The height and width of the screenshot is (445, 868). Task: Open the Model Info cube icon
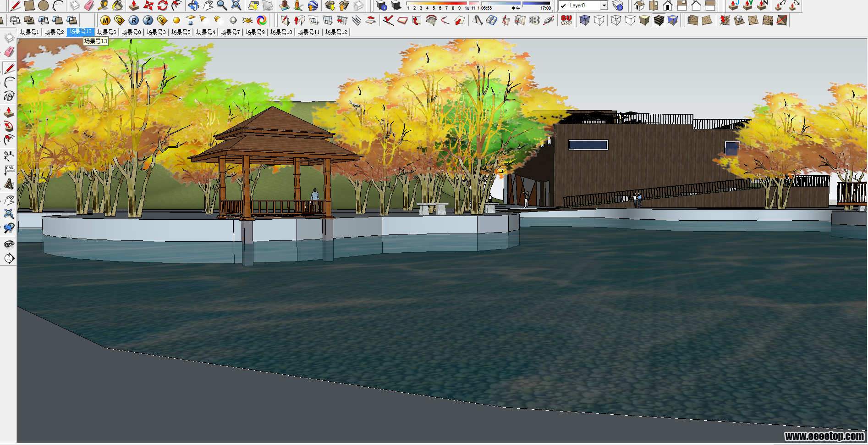click(x=381, y=6)
